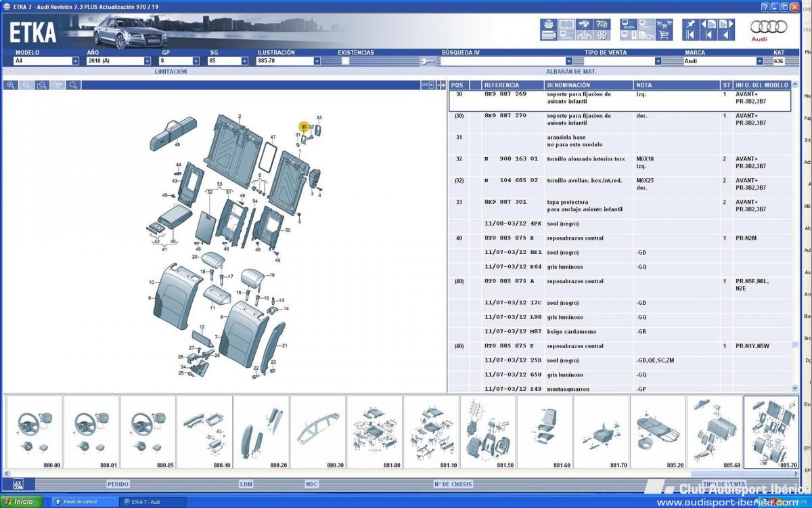The image size is (812, 508).
Task: Select the 880-00 steering wheel thumbnail
Action: 35,432
